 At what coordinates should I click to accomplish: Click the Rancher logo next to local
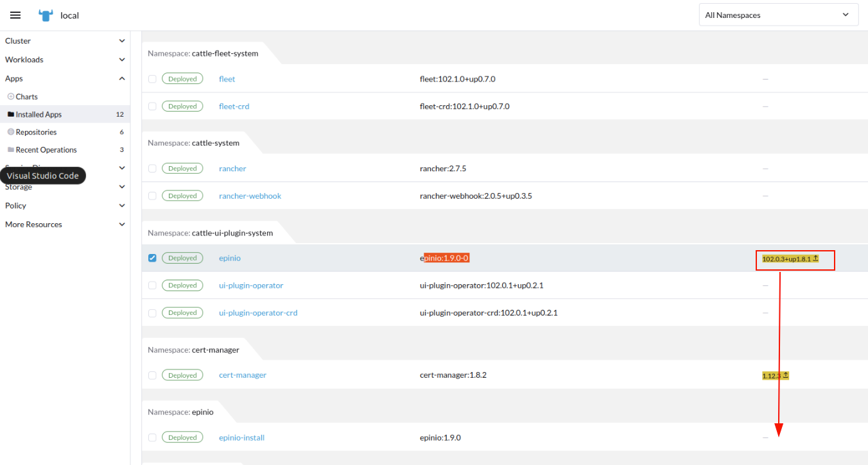pyautogui.click(x=44, y=15)
